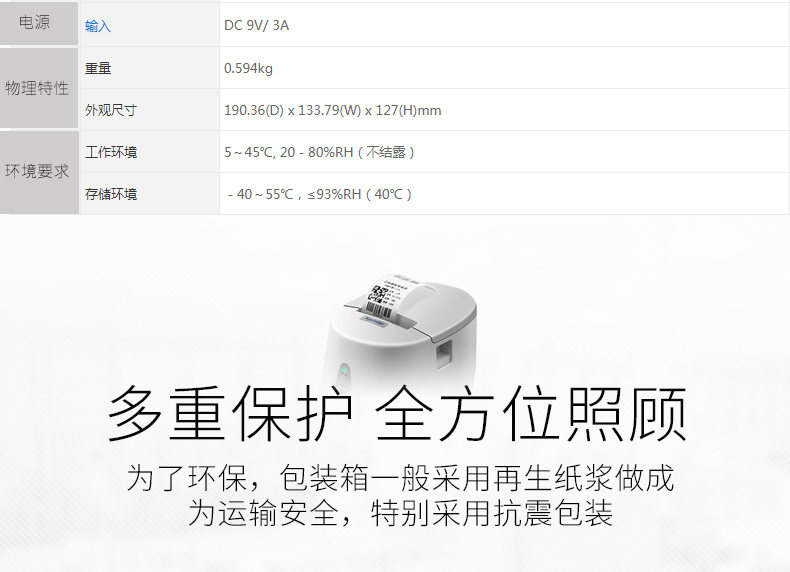The width and height of the screenshot is (790, 572).
Task: Click the 重量 row label
Action: point(98,68)
